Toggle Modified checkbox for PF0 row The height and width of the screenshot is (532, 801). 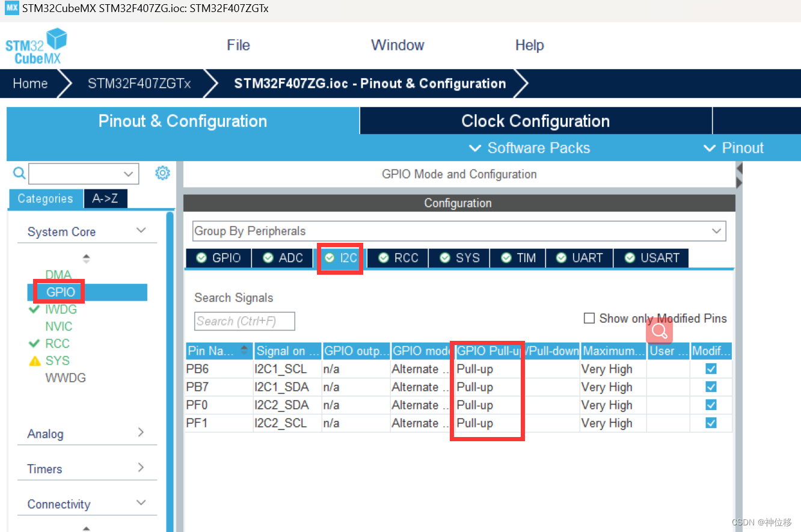pos(711,405)
